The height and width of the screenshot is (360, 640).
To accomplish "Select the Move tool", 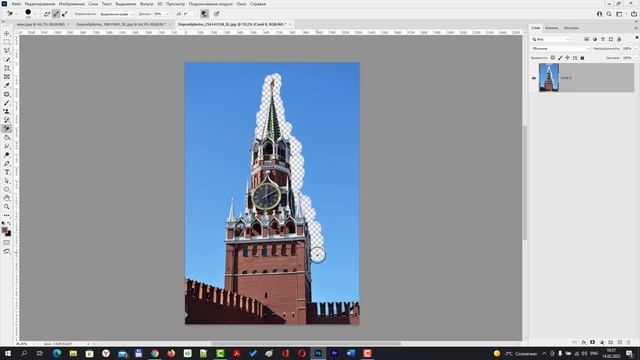I will [7, 33].
